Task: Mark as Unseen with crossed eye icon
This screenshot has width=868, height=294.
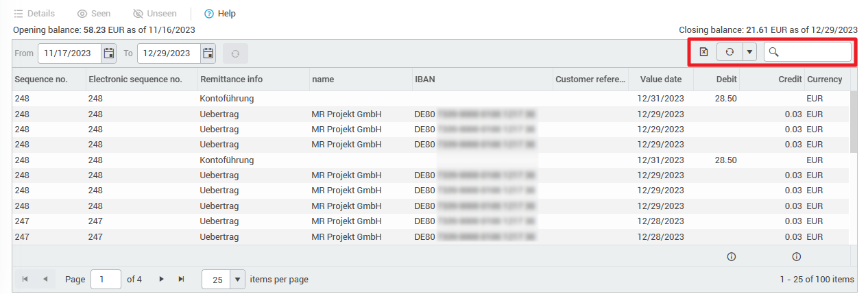Action: coord(138,14)
